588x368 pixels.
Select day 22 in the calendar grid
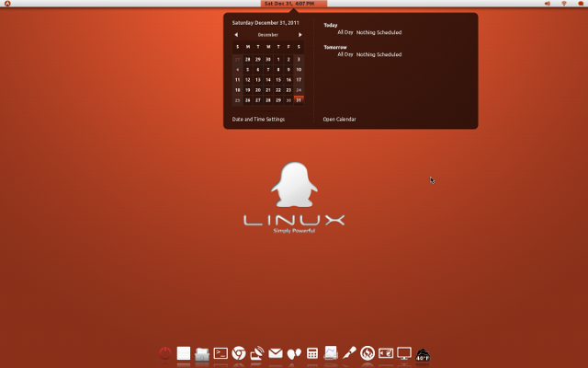coord(278,90)
